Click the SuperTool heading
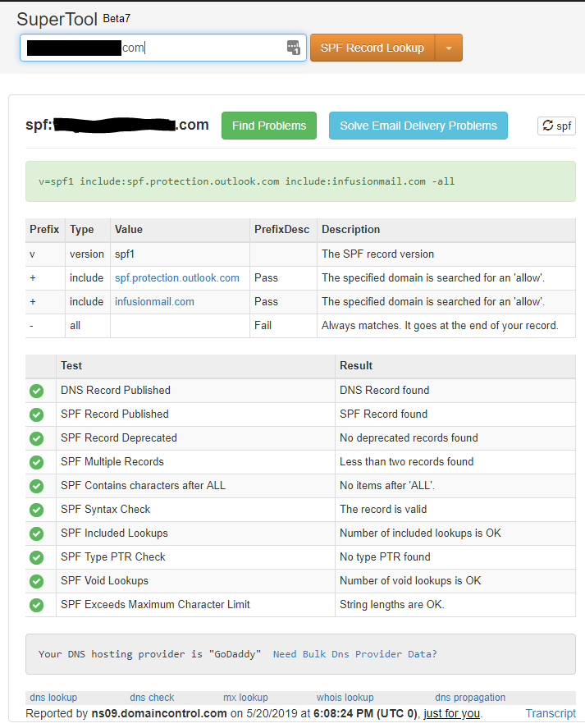 [x=57, y=19]
